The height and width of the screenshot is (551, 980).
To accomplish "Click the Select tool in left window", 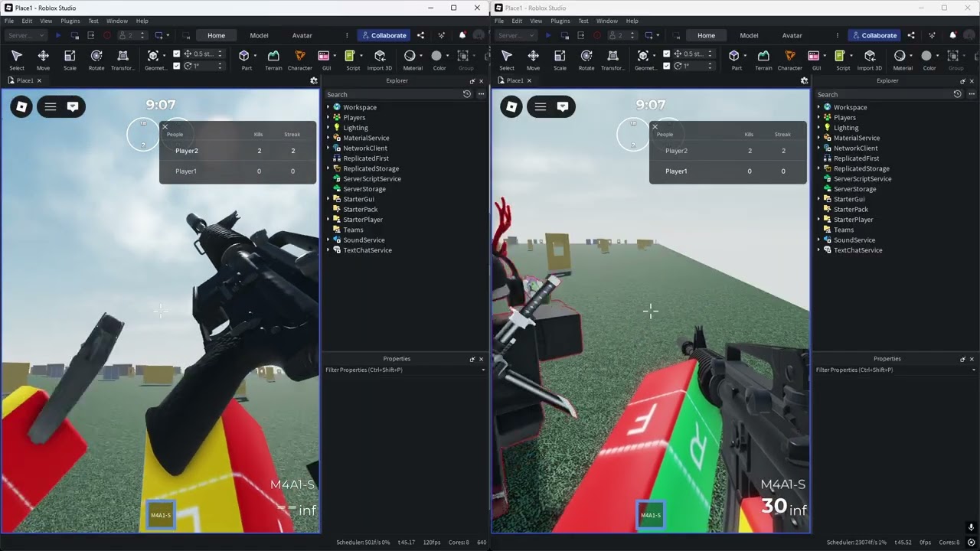I will 17,60.
